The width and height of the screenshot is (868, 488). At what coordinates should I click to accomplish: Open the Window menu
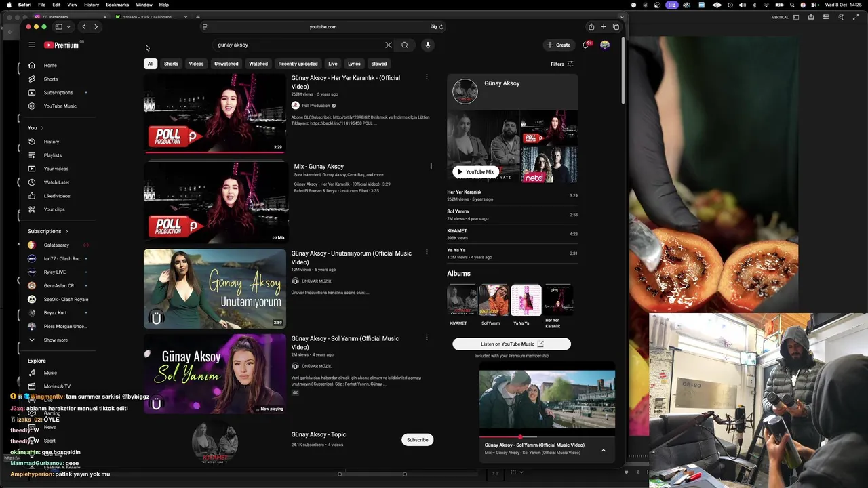pyautogui.click(x=144, y=5)
